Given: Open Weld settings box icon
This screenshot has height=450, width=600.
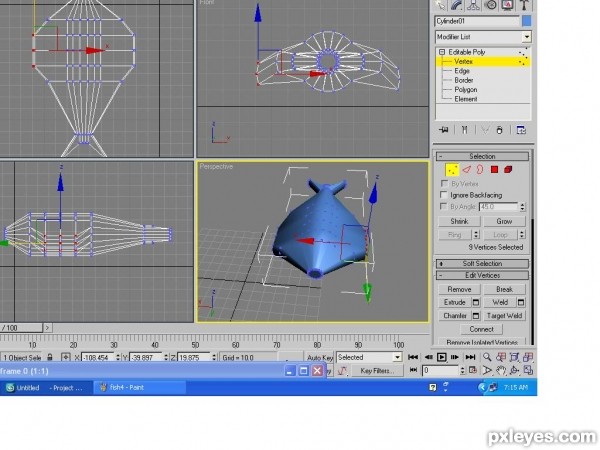Looking at the screenshot, I should (521, 302).
